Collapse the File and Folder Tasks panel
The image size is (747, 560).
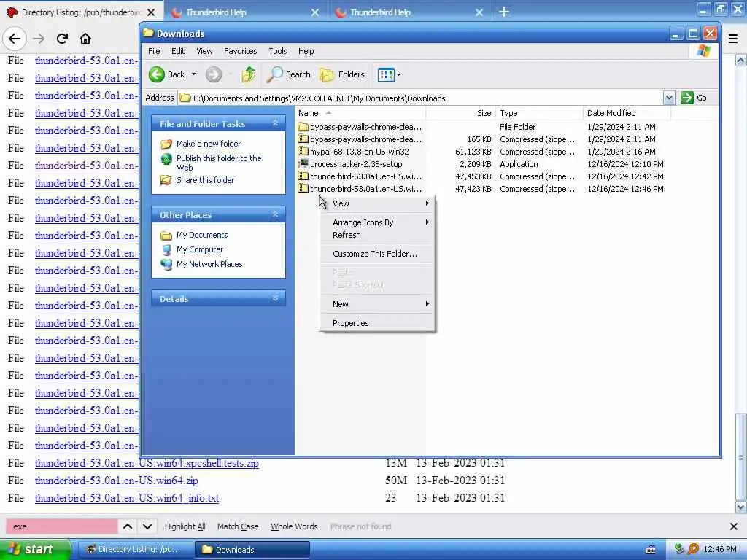275,123
